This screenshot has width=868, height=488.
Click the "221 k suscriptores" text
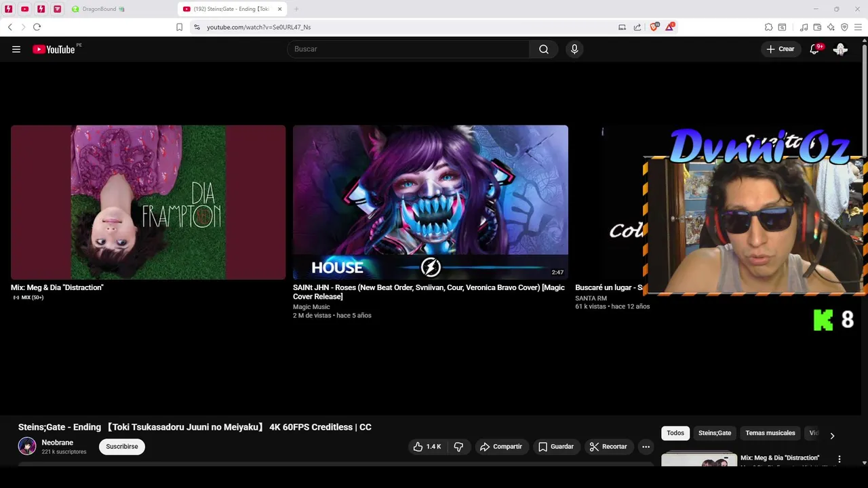(64, 452)
